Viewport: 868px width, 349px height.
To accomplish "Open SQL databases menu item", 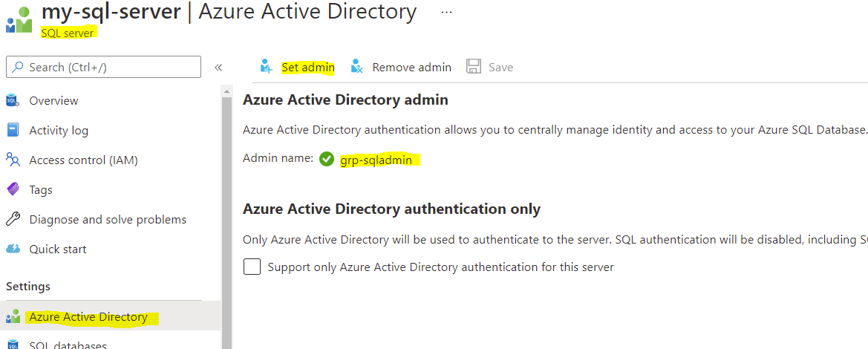I will [68, 345].
